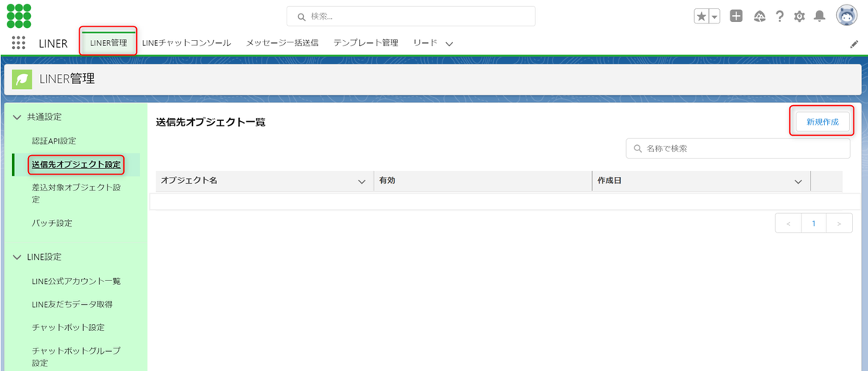The height and width of the screenshot is (371, 868).
Task: Open LINE公式アカウント一覧 in sidebar
Action: [76, 281]
